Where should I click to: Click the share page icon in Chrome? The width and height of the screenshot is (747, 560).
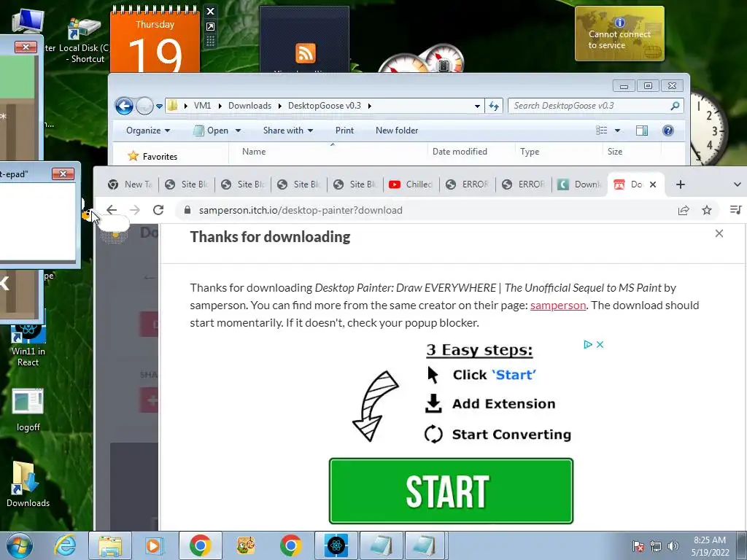click(x=684, y=210)
